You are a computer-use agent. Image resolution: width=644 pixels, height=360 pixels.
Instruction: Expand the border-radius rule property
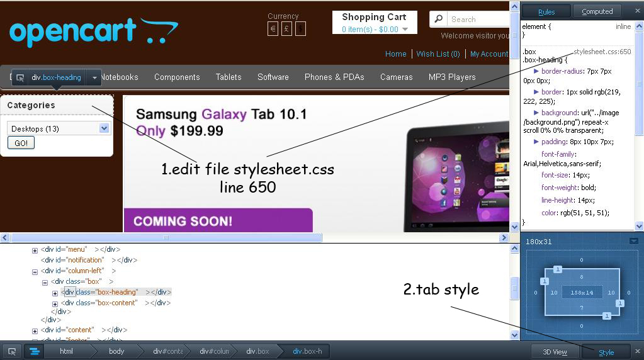tap(536, 71)
